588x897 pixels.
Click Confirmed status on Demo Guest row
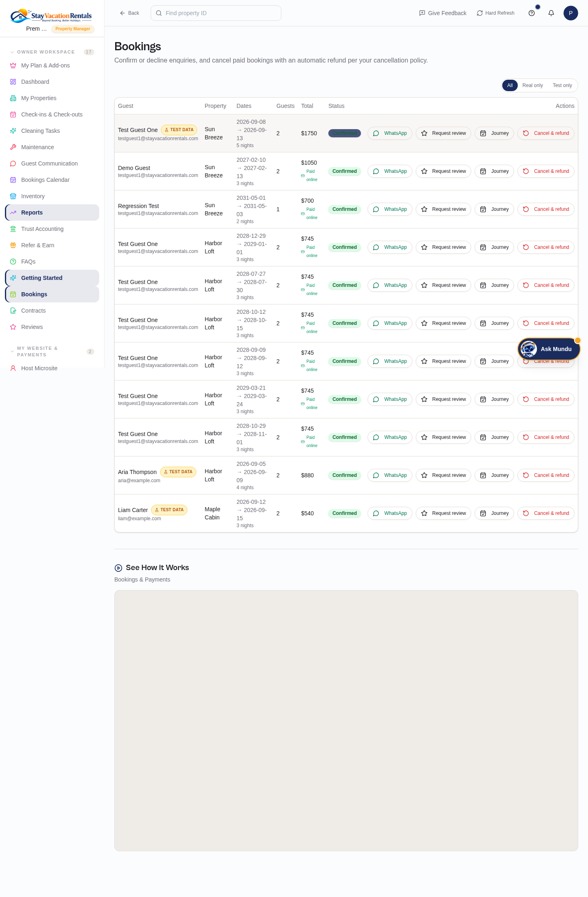click(x=345, y=171)
